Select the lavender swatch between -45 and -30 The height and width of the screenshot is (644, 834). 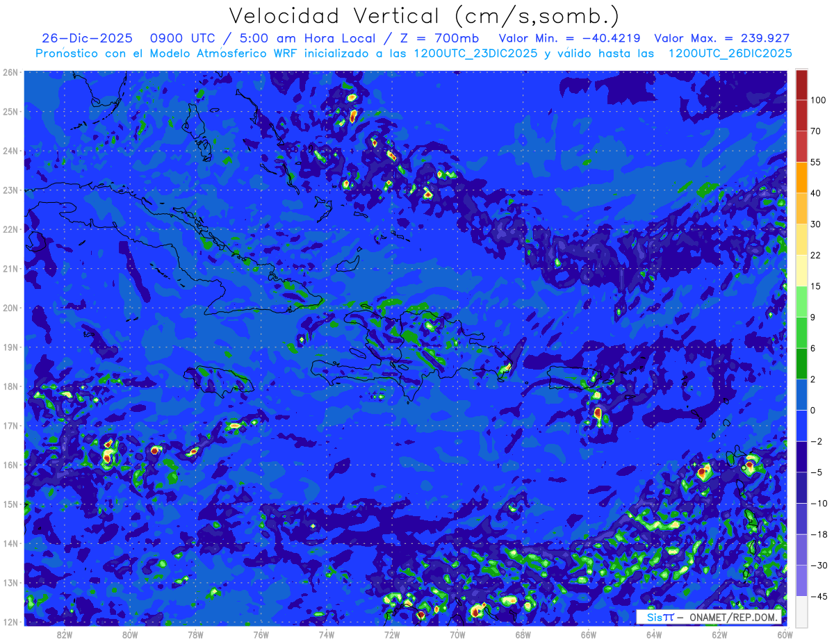801,580
